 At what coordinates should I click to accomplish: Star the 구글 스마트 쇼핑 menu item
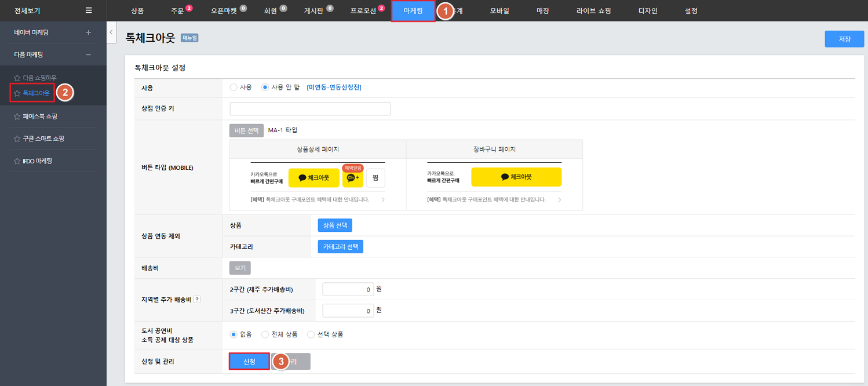click(x=17, y=139)
